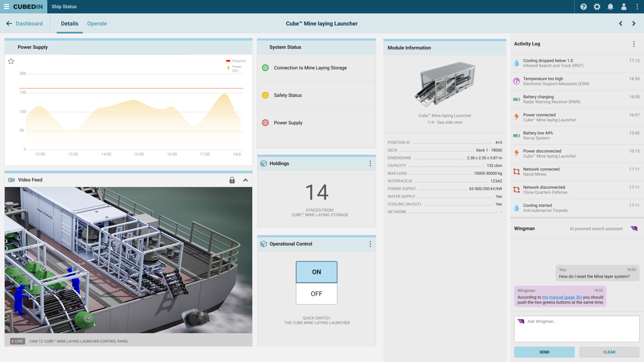Open the Operational Control options menu
Screen dimensions: 644x362
point(370,243)
